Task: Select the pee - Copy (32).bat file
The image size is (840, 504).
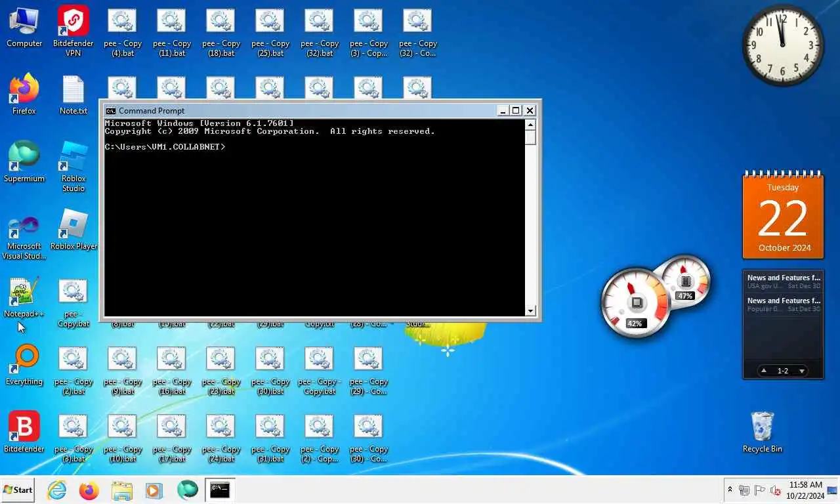Action: (x=320, y=33)
